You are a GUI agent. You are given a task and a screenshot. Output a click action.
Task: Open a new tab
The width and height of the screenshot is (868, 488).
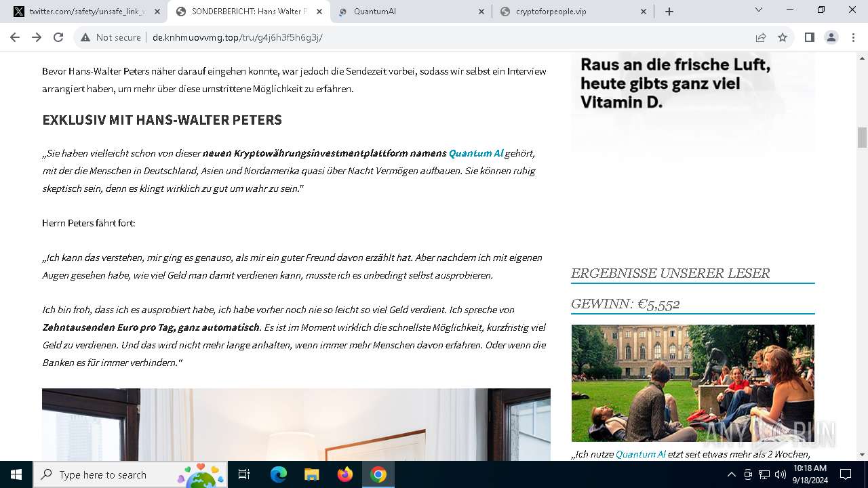coord(669,12)
